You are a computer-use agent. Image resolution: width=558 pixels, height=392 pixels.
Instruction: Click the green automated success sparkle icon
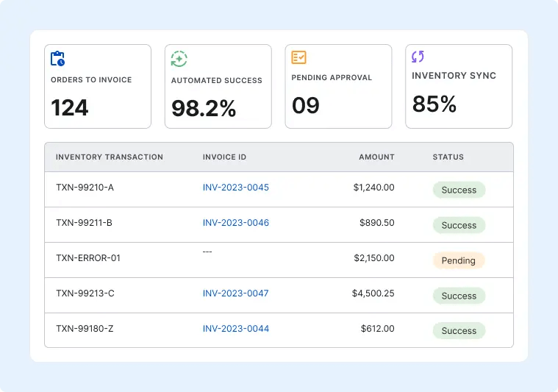pos(179,59)
